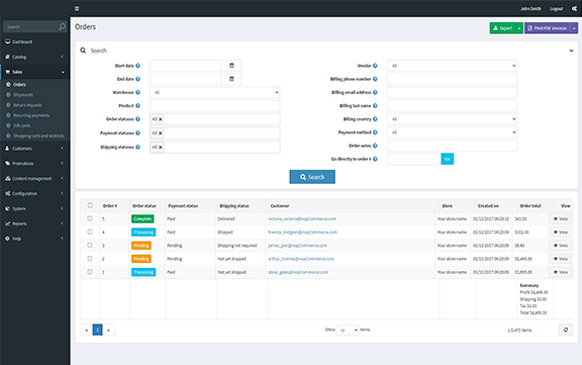The image size is (582, 365).
Task: Click the help icon next to Order statuses
Action: click(x=138, y=119)
